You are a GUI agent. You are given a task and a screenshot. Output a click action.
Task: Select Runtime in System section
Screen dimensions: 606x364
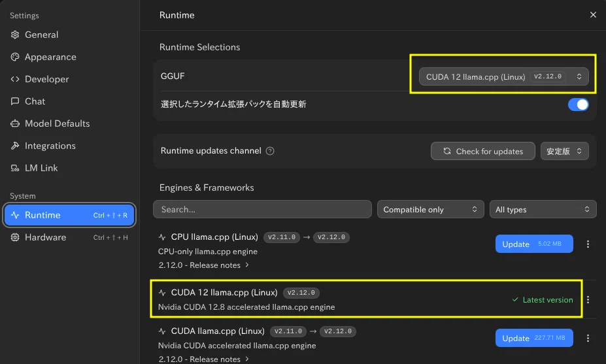tap(69, 215)
